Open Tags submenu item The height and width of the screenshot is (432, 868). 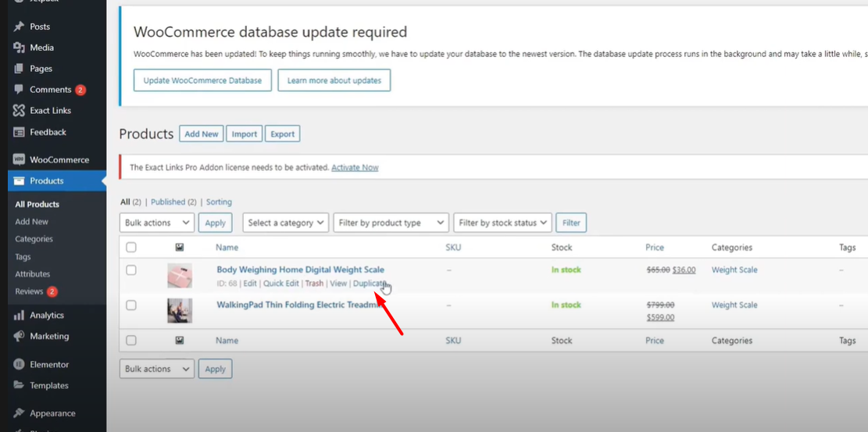(x=23, y=256)
